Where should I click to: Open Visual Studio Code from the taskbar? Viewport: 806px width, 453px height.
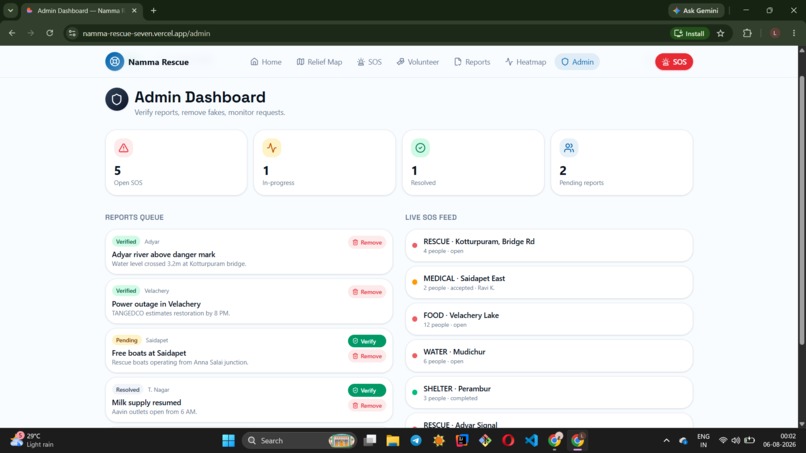pos(531,440)
